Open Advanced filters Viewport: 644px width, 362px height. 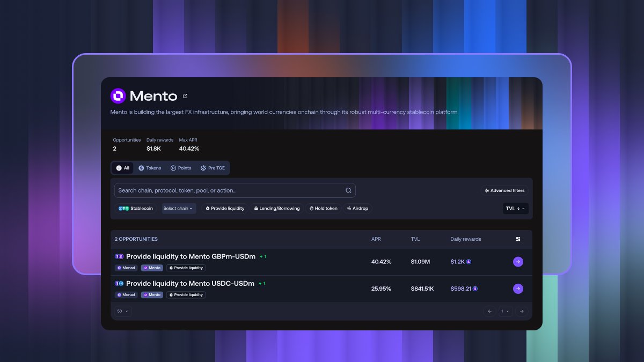click(504, 190)
